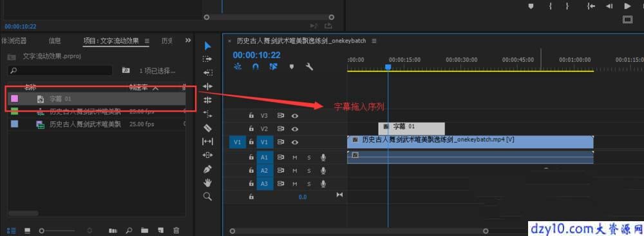Click green label swatch of sequence item
The image size is (644, 236).
pyautogui.click(x=14, y=111)
